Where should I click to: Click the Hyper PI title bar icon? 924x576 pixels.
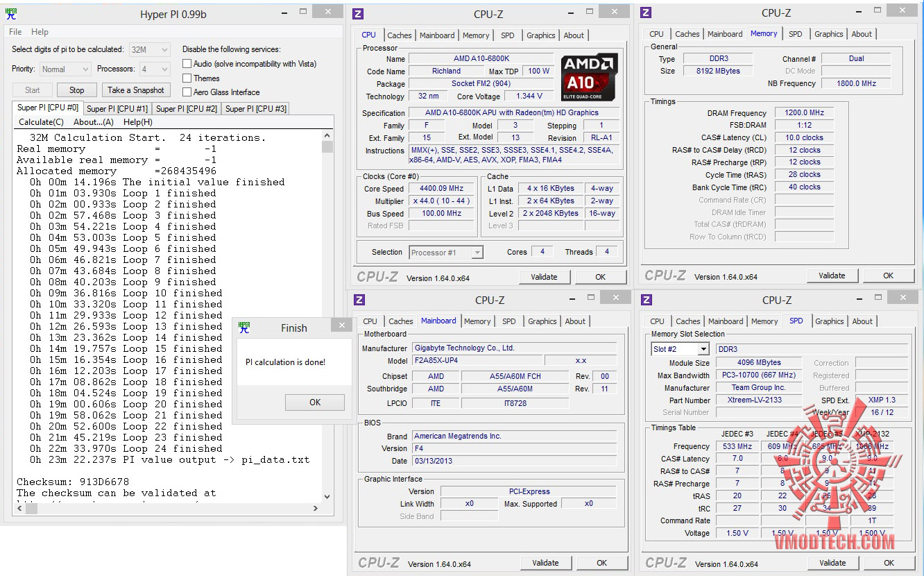click(11, 14)
